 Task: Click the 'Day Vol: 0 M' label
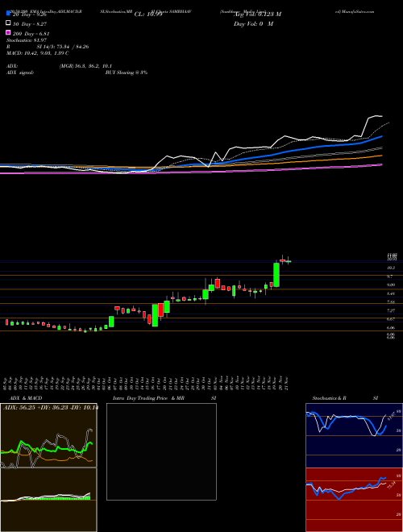click(x=253, y=24)
